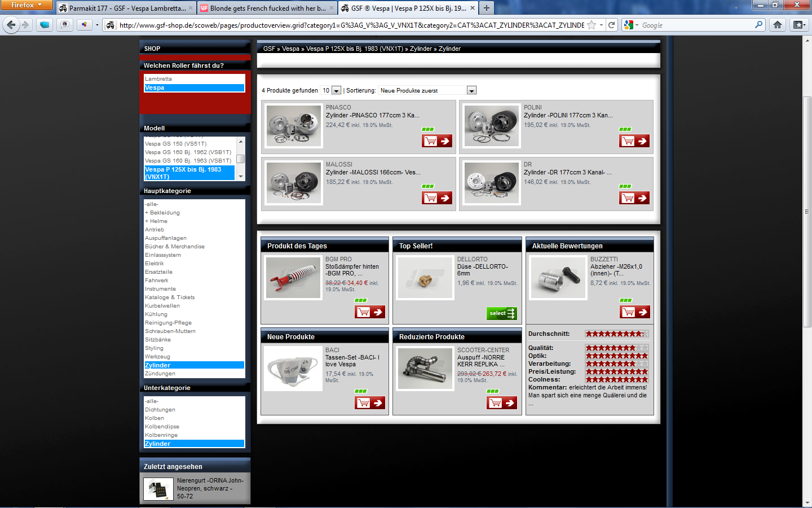Open the BGM PRO shock absorber image

point(293,278)
